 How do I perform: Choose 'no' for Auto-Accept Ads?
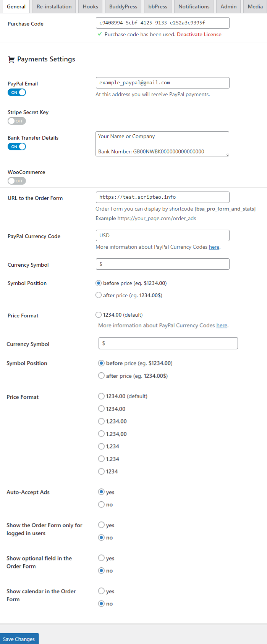point(101,504)
